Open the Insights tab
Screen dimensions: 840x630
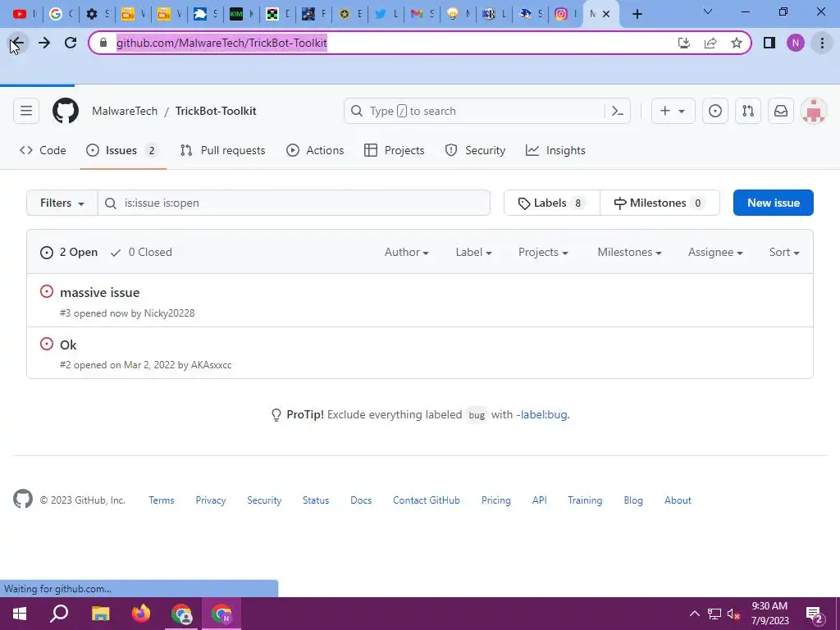[555, 151]
